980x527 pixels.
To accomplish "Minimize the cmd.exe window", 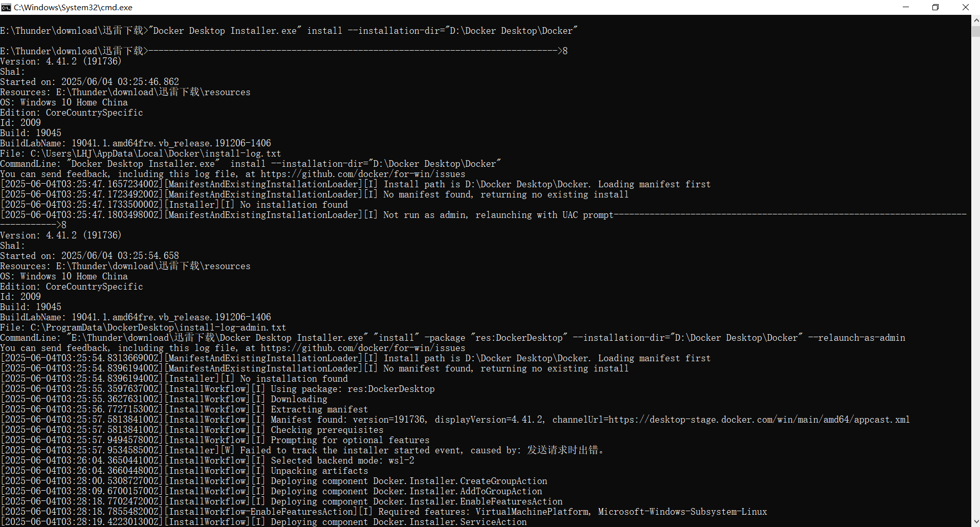I will point(906,7).
